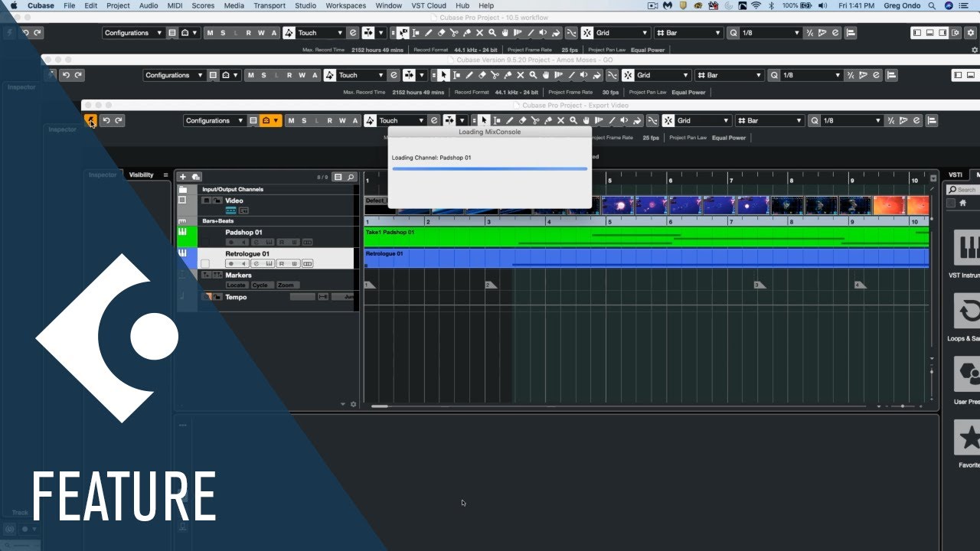Select the VSTi tab in the right zone
Viewport: 980px width, 551px height.
pyautogui.click(x=955, y=174)
